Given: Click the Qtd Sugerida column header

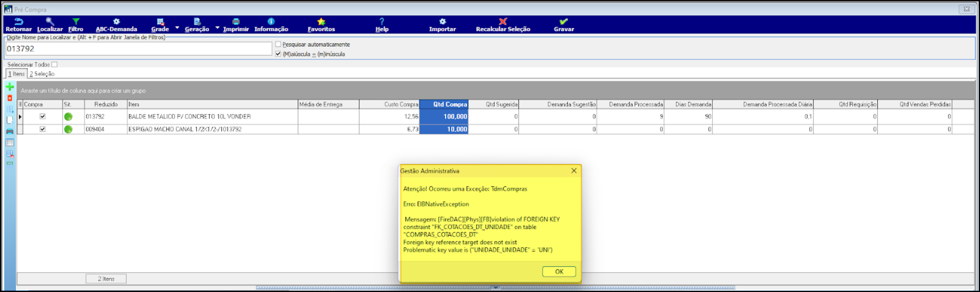Looking at the screenshot, I should point(493,104).
